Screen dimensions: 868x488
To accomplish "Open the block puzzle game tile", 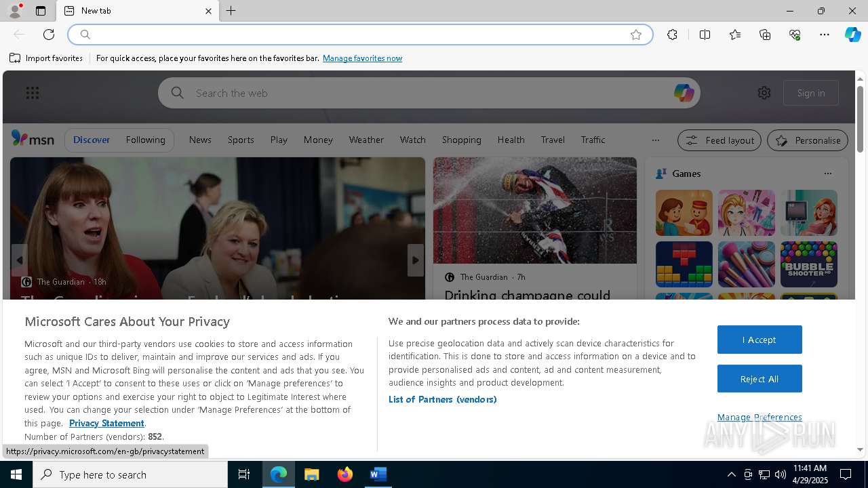I will [x=684, y=264].
